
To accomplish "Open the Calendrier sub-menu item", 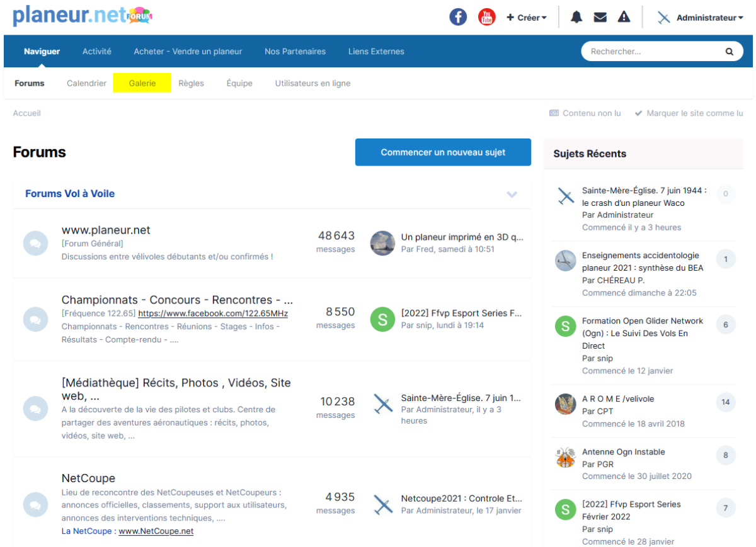I will (x=87, y=83).
